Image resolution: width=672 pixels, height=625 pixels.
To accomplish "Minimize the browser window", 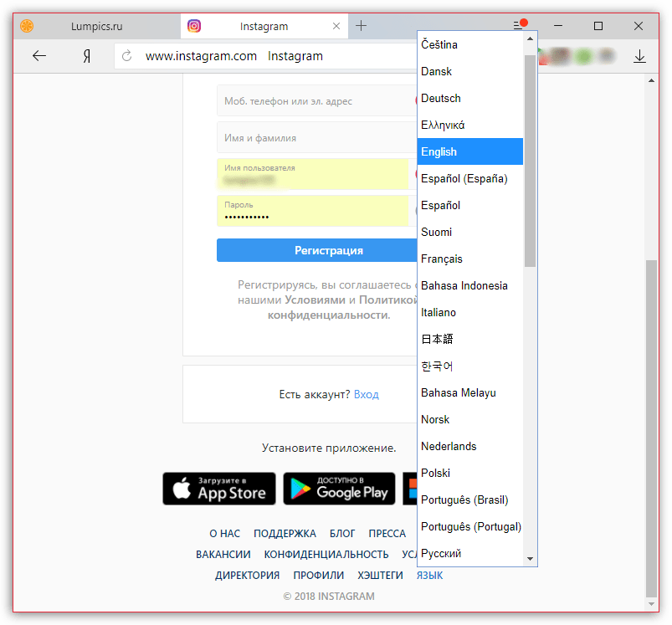I will click(x=558, y=26).
